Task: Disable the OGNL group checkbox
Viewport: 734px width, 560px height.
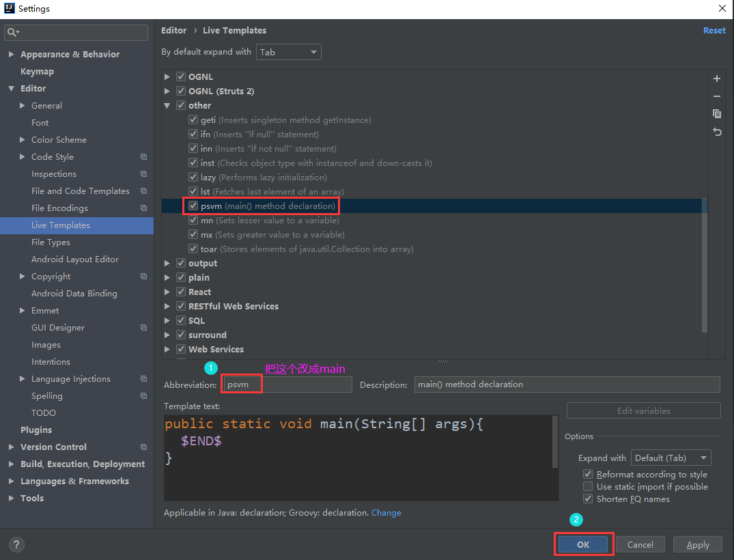Action: [181, 76]
